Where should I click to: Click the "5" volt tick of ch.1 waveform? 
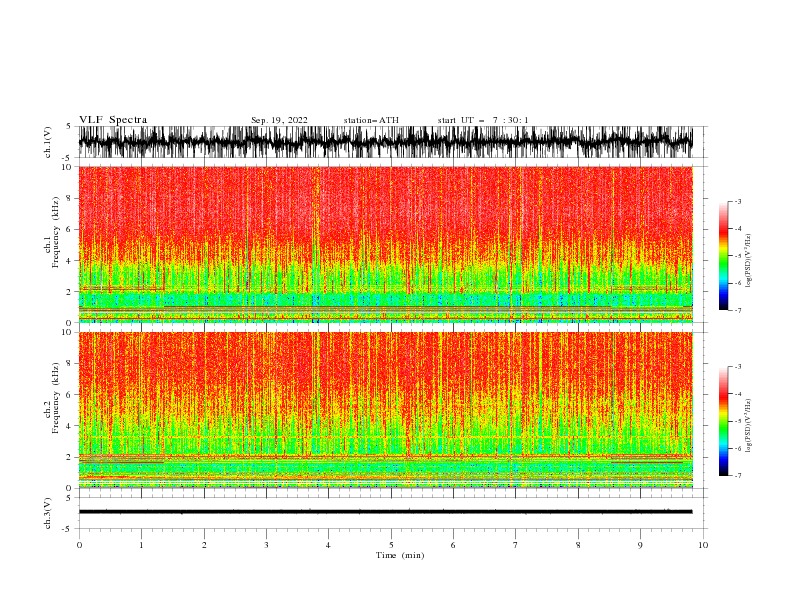[69, 127]
